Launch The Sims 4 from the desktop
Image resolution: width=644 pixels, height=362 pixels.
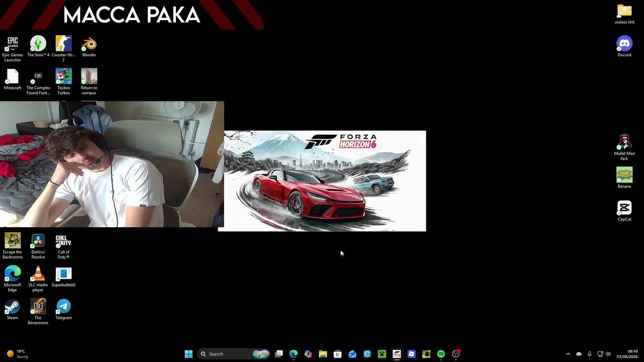[x=38, y=47]
